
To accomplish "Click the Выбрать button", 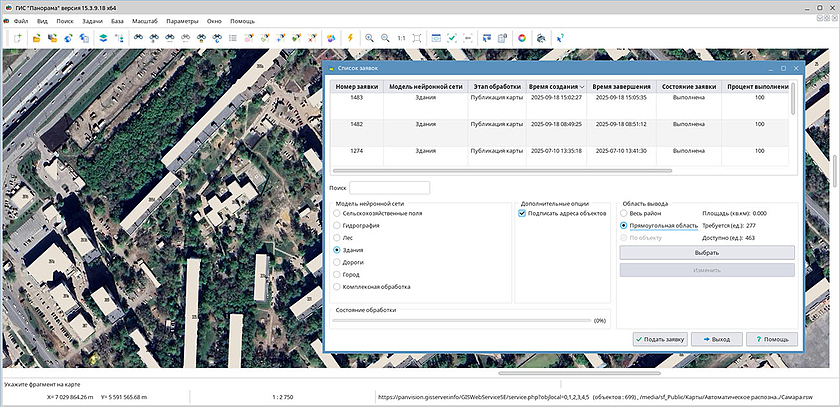I will click(x=706, y=253).
